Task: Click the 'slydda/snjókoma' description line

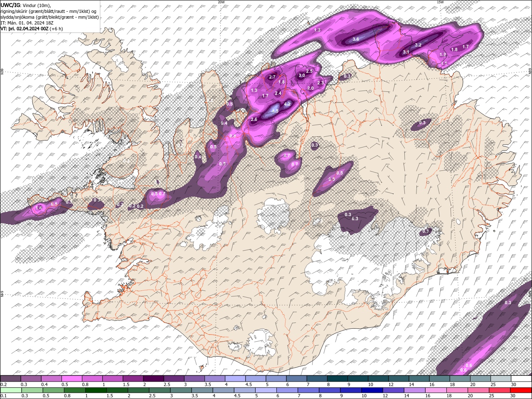Action: (49, 17)
